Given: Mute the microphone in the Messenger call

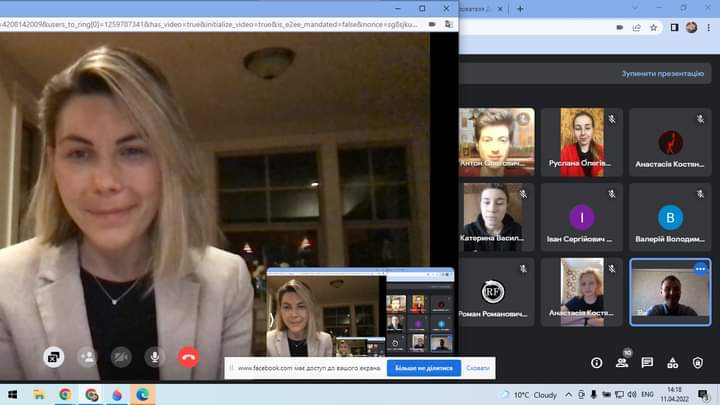Looking at the screenshot, I should click(154, 356).
